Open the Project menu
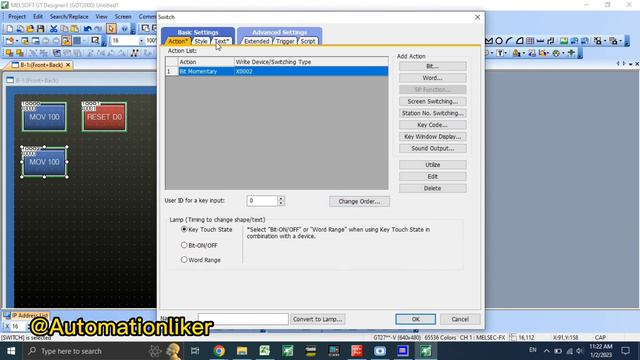640x360 pixels. (x=17, y=17)
